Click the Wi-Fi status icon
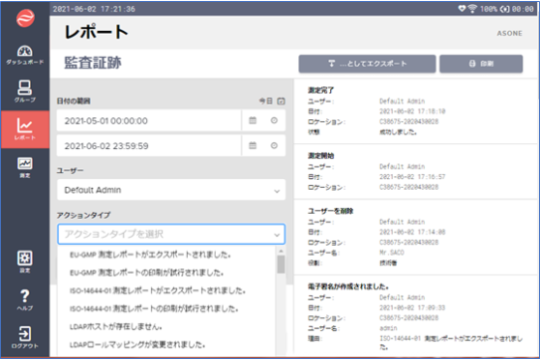 (472, 9)
